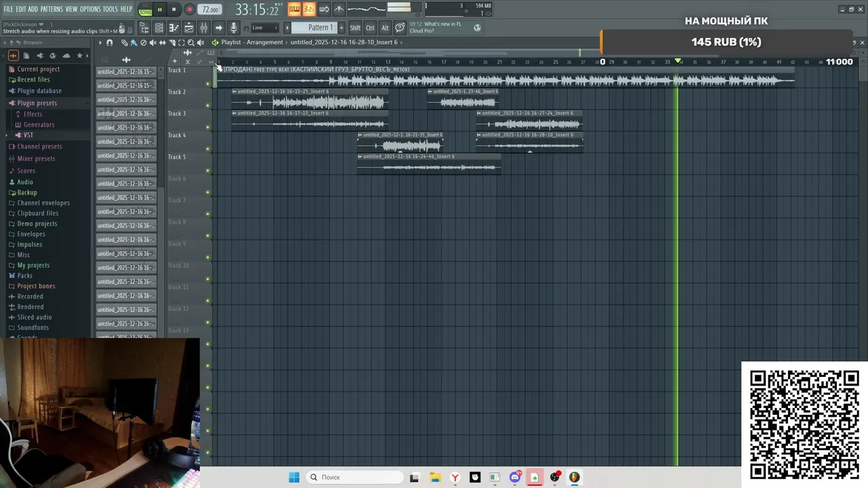Open the What's new in FL Cloud news
This screenshot has height=488, width=868.
(x=444, y=28)
